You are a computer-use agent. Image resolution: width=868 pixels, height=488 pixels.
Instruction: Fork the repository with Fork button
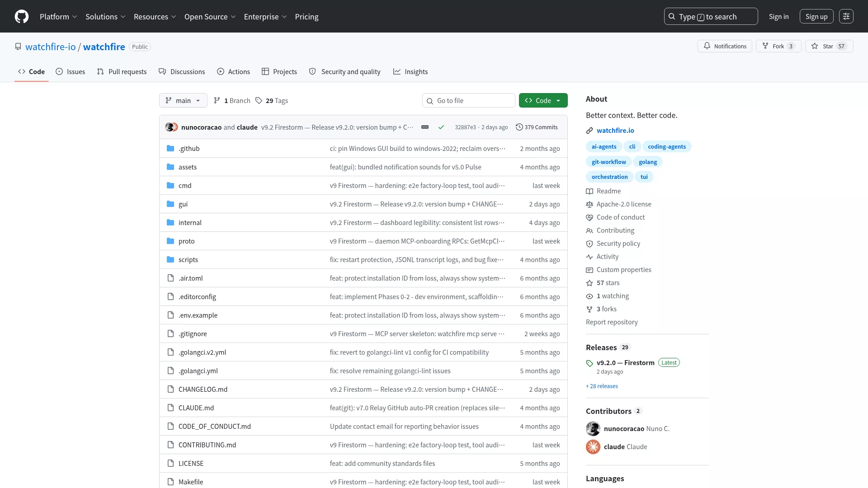[x=778, y=46]
